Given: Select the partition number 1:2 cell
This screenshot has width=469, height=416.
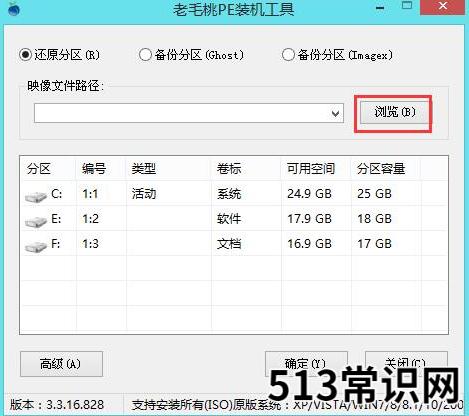Looking at the screenshot, I should tap(90, 219).
